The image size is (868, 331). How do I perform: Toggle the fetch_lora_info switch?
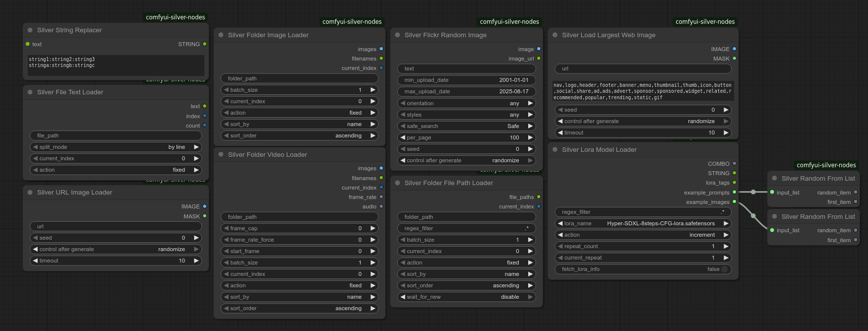(x=724, y=269)
